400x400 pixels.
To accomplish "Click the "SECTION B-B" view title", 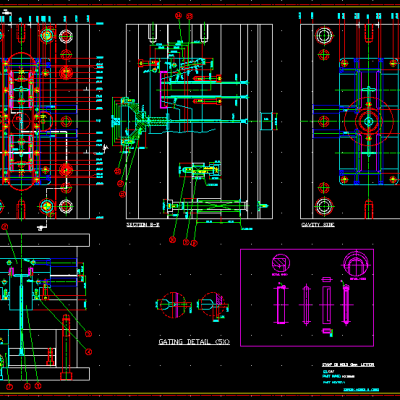I will point(143,225).
